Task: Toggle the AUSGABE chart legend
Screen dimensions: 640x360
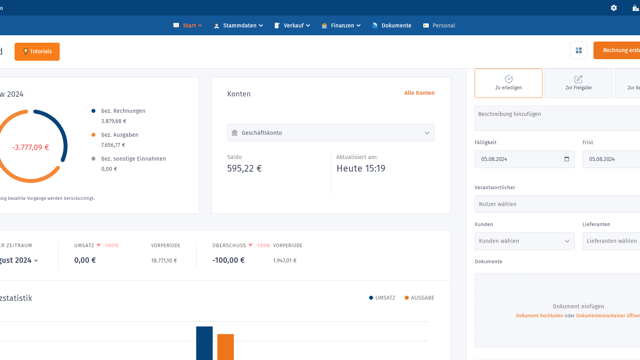Action: pyautogui.click(x=420, y=298)
